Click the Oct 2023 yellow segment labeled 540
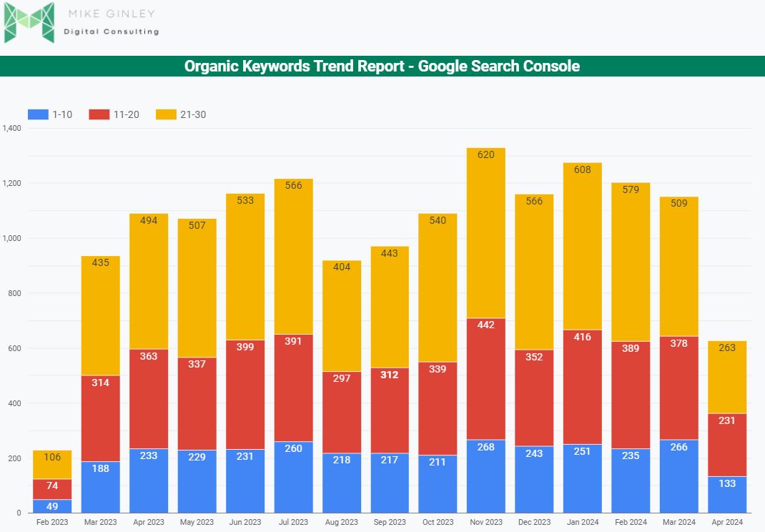 pyautogui.click(x=438, y=288)
